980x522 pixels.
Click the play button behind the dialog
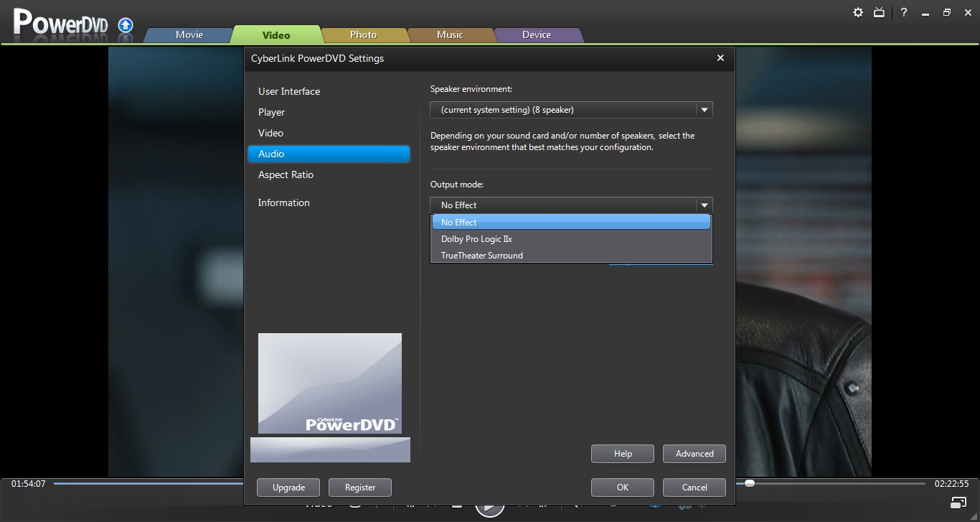click(489, 510)
